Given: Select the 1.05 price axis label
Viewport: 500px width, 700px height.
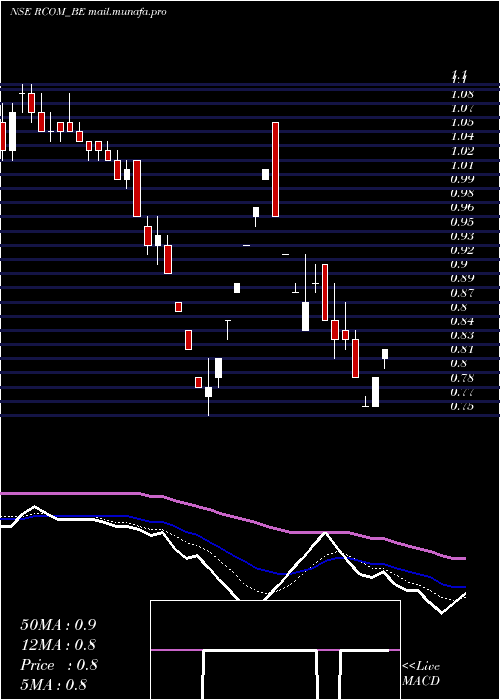Looking at the screenshot, I should [x=462, y=122].
